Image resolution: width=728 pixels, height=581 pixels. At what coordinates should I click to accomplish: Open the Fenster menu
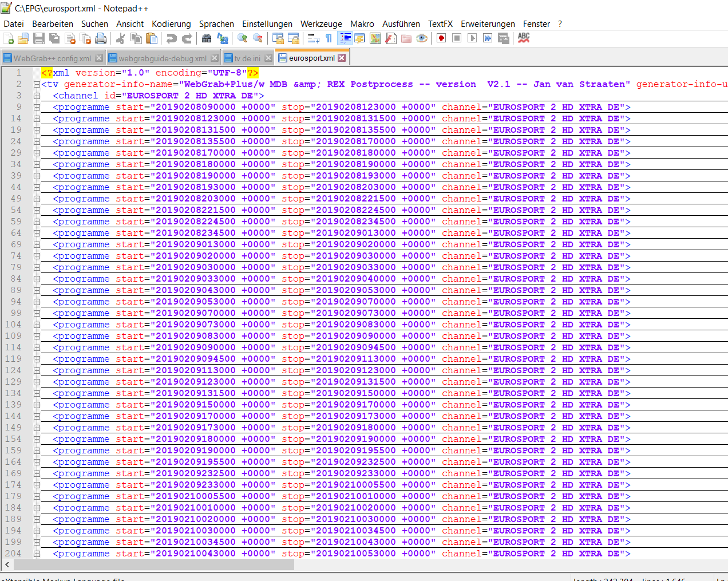coord(536,24)
